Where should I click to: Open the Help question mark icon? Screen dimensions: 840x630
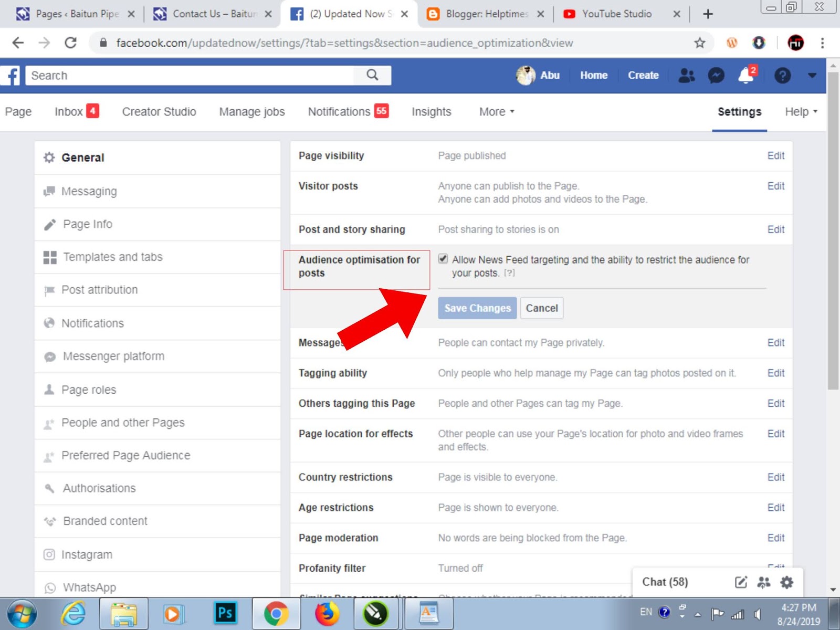pyautogui.click(x=783, y=75)
